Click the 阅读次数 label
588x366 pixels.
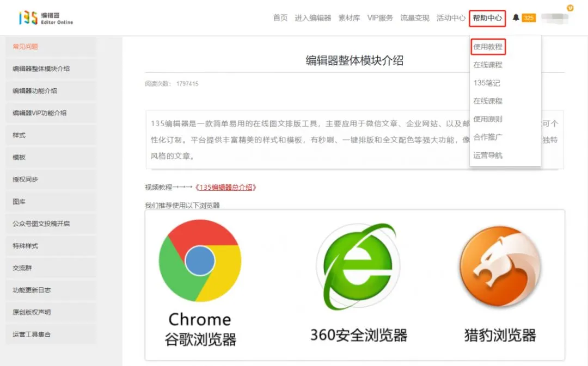click(157, 84)
